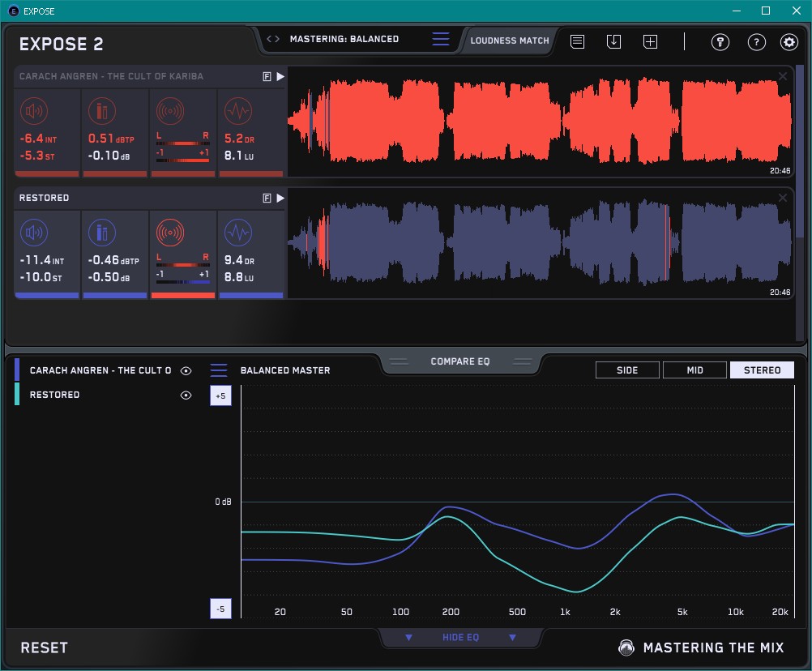Toggle visibility of Carach Angren EQ curve
The height and width of the screenshot is (671, 812).
coord(186,370)
